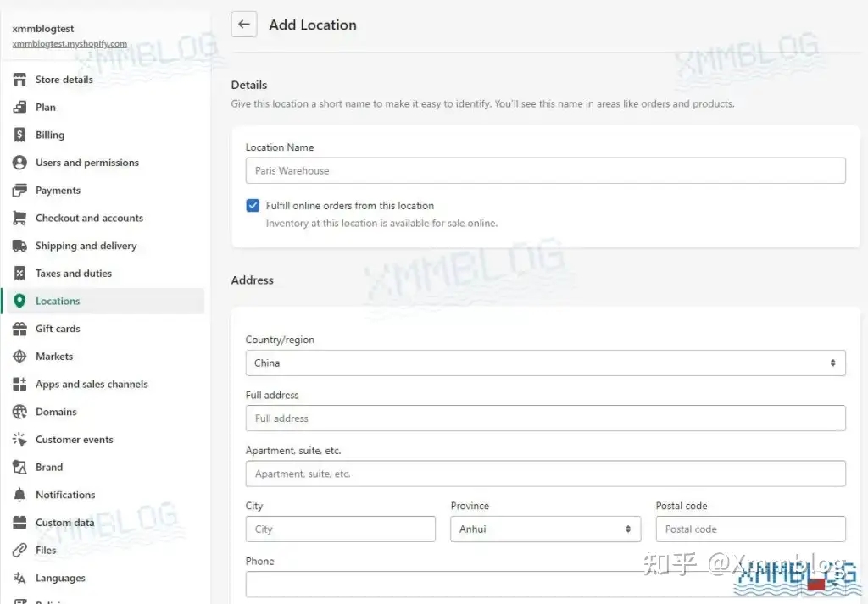Click the Store details shop icon
This screenshot has width=868, height=604.
(20, 80)
